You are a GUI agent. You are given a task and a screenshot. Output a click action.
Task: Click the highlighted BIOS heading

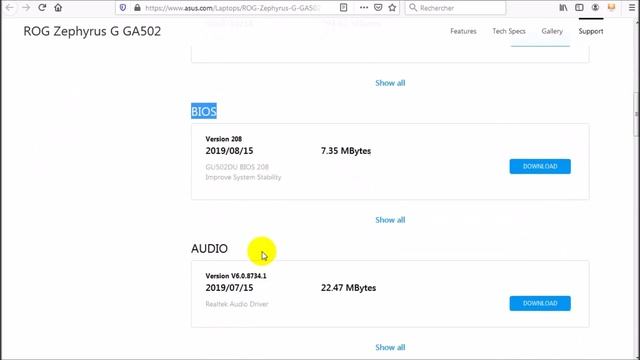tap(204, 111)
